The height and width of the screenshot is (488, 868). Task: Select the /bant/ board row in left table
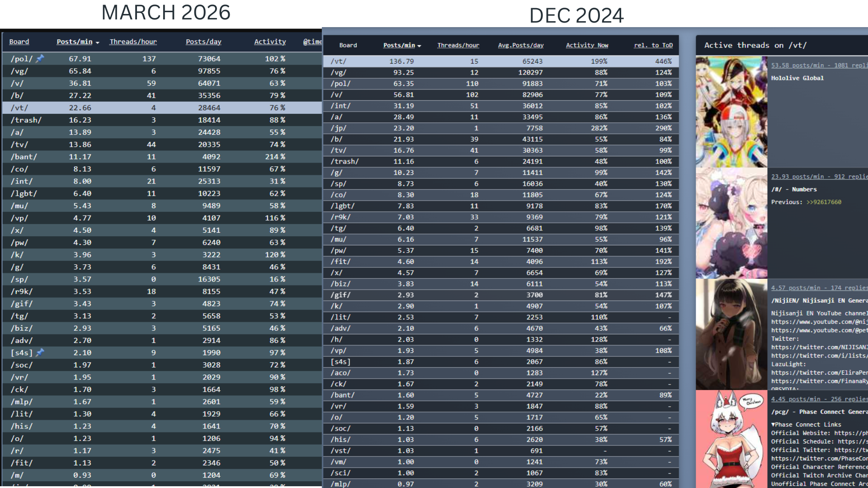162,156
